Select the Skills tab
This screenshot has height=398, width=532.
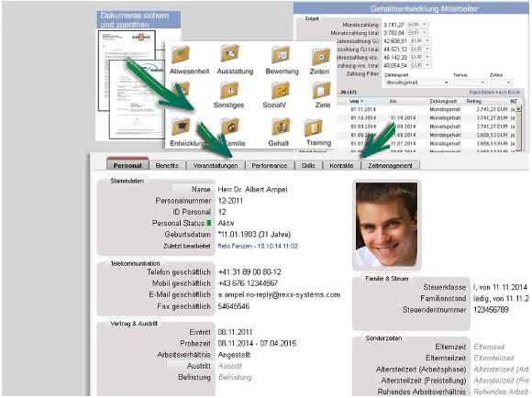click(308, 165)
